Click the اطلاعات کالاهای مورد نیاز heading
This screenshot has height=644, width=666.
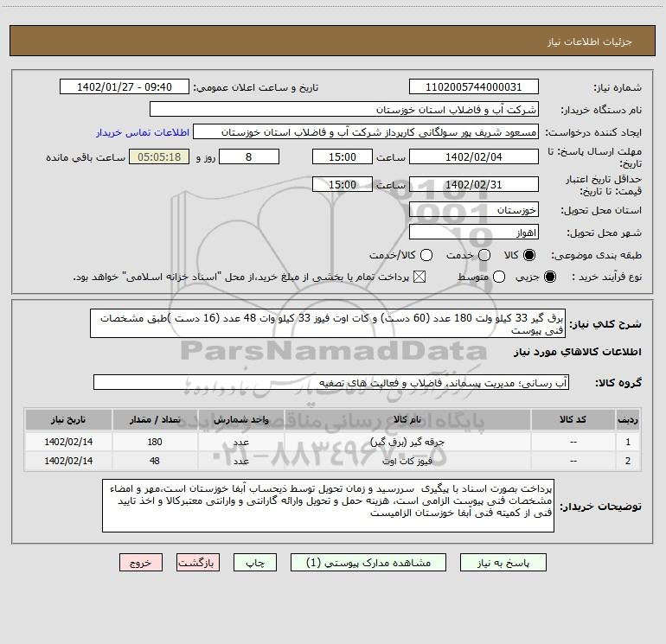(x=577, y=352)
